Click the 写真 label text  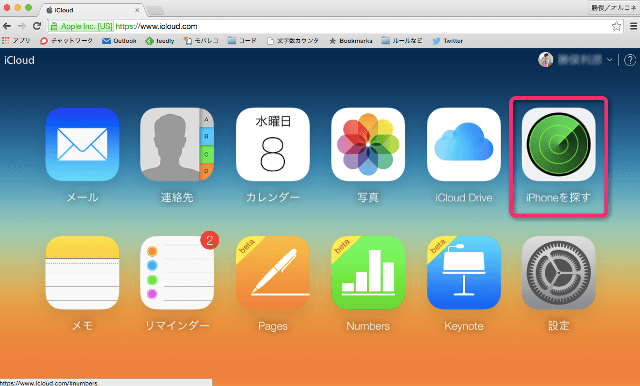click(368, 197)
